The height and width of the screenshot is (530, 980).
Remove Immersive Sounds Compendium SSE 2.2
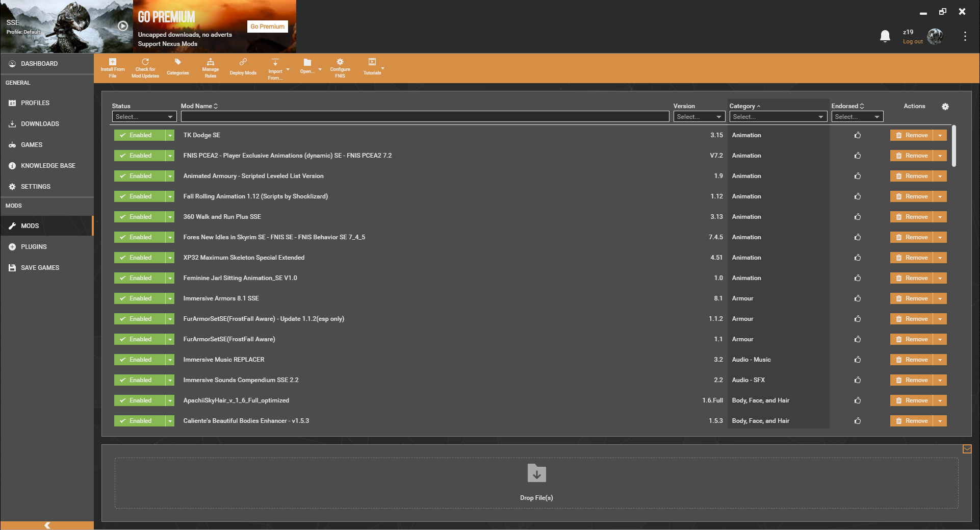click(x=912, y=380)
